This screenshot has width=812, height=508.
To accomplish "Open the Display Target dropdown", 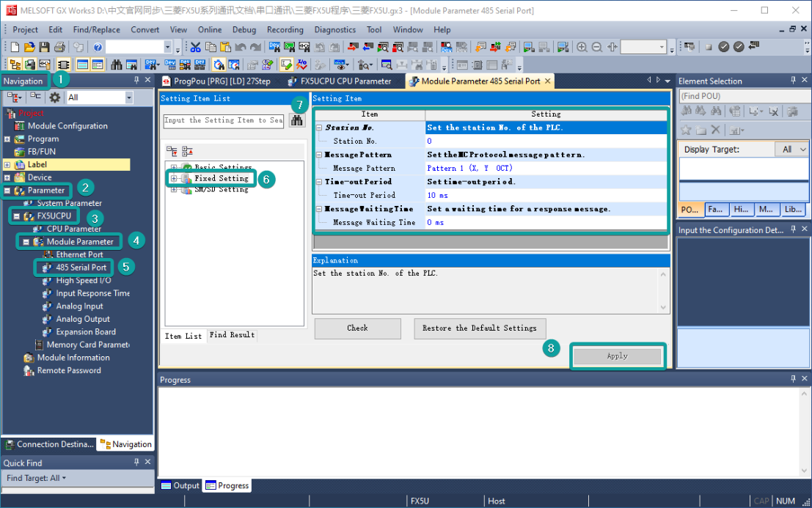I will click(x=792, y=149).
